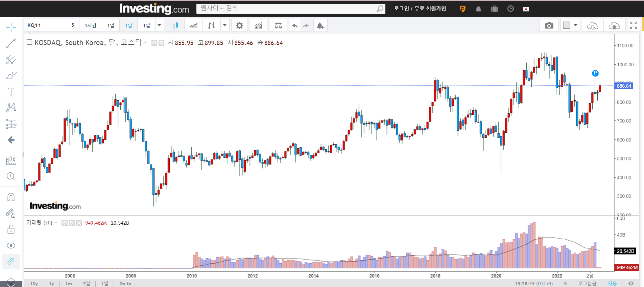Viewport: 644px width, 287px height.
Task: Open 로그인 / 무료 회원가입 link
Action: pyautogui.click(x=420, y=8)
